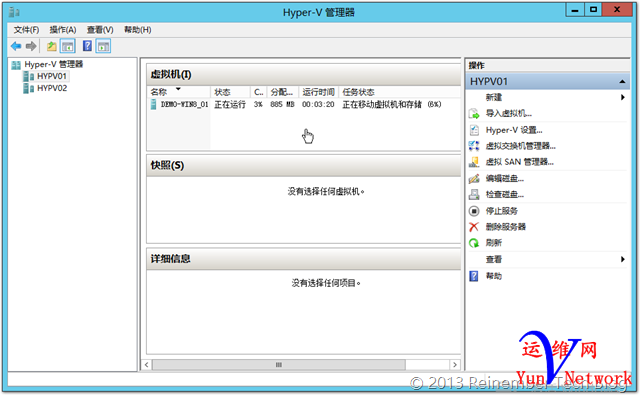Viewport: 640px width, 395px height.
Task: Click the DEMO-WIN8_01 virtual machine icon
Action: coord(153,104)
